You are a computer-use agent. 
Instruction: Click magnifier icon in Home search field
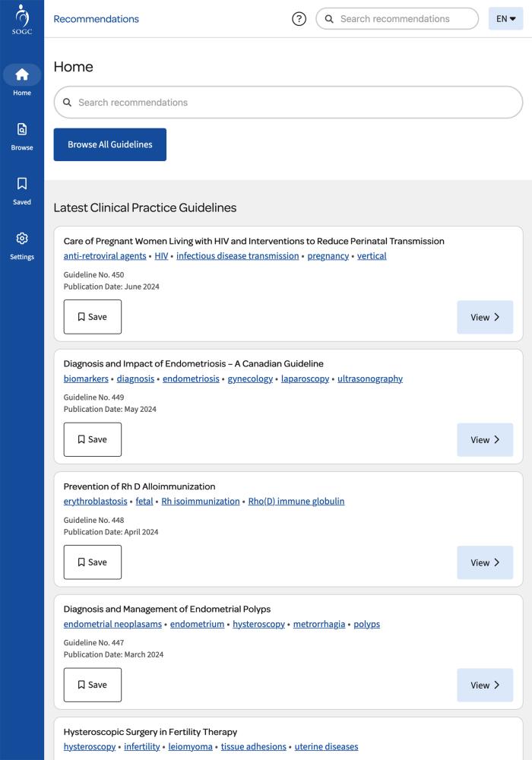pos(68,103)
